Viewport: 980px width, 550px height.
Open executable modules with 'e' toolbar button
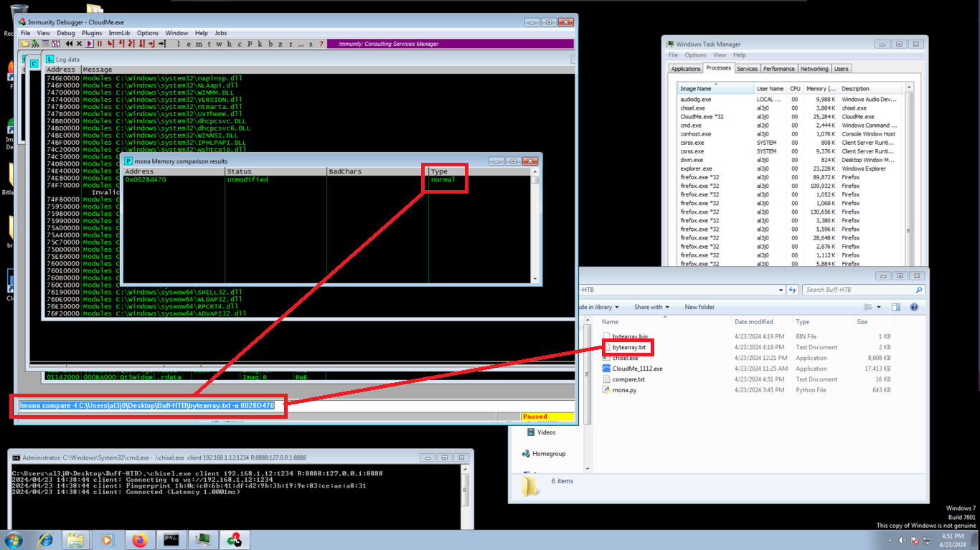click(189, 44)
